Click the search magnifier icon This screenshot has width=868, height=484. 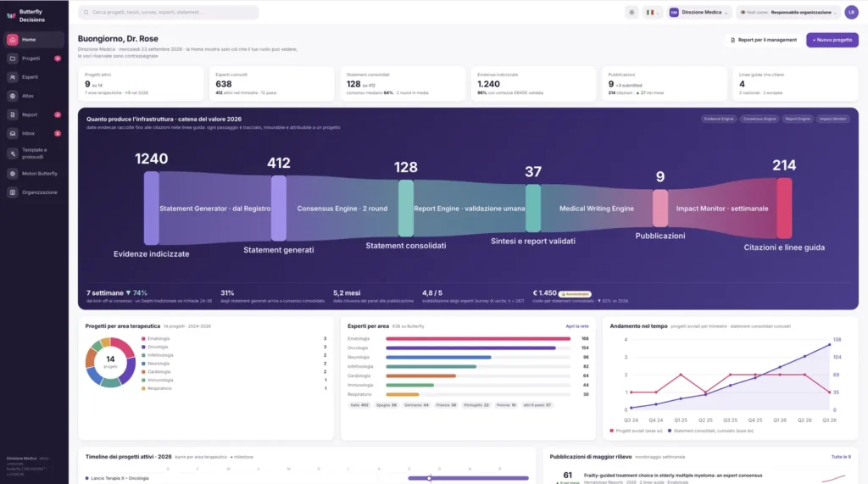tap(86, 12)
